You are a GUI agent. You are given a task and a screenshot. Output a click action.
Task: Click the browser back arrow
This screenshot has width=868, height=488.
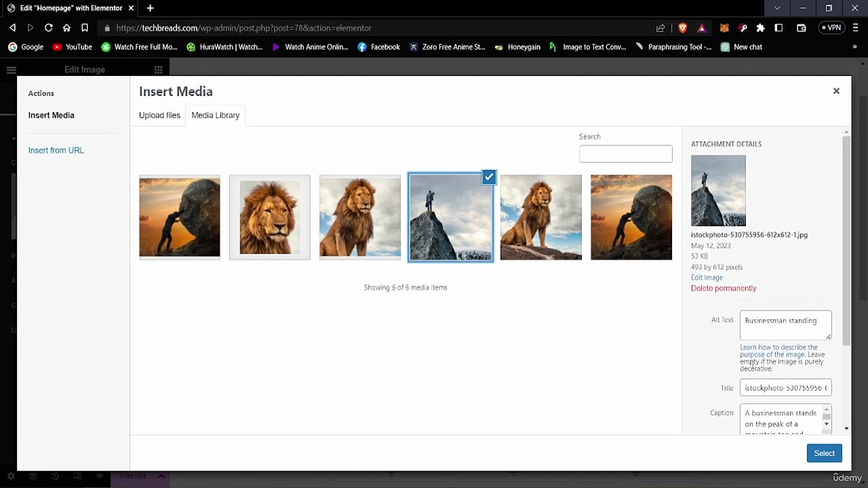point(12,28)
